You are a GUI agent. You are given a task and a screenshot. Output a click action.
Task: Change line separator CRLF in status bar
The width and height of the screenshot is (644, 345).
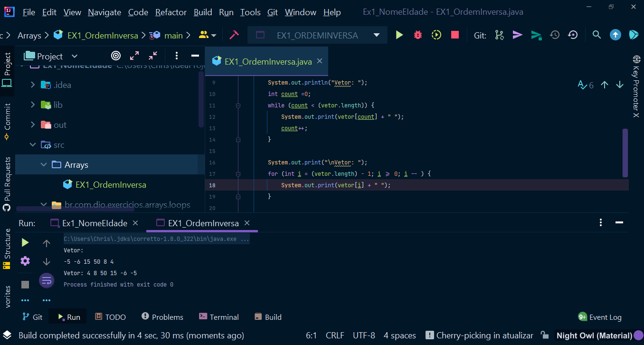pos(335,335)
